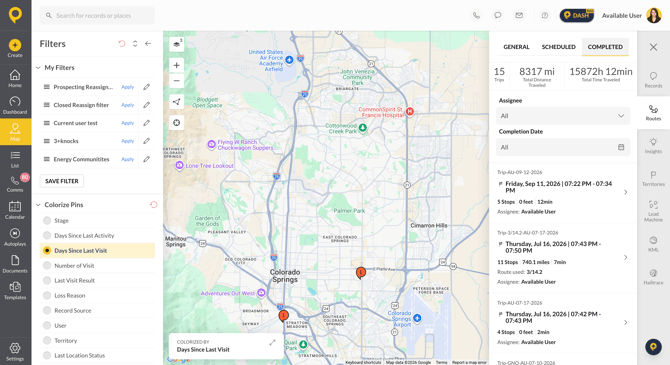Open the Dashboard page
Viewport: 670px width, 365px height.
pyautogui.click(x=15, y=105)
